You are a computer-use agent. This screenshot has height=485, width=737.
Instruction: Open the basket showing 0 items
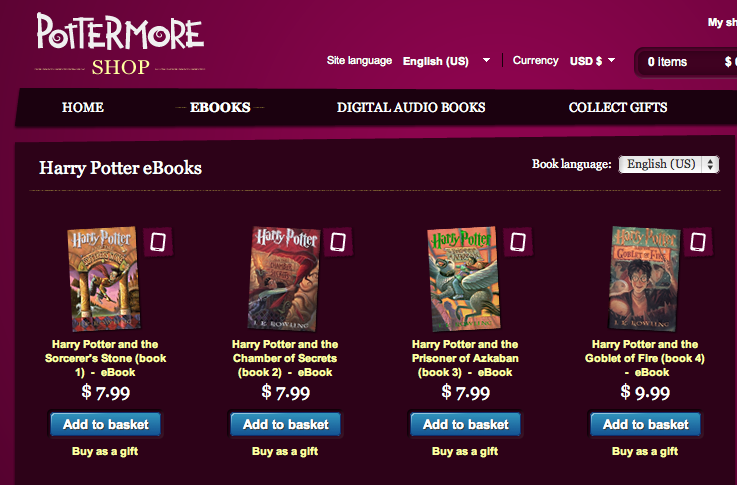(x=686, y=62)
